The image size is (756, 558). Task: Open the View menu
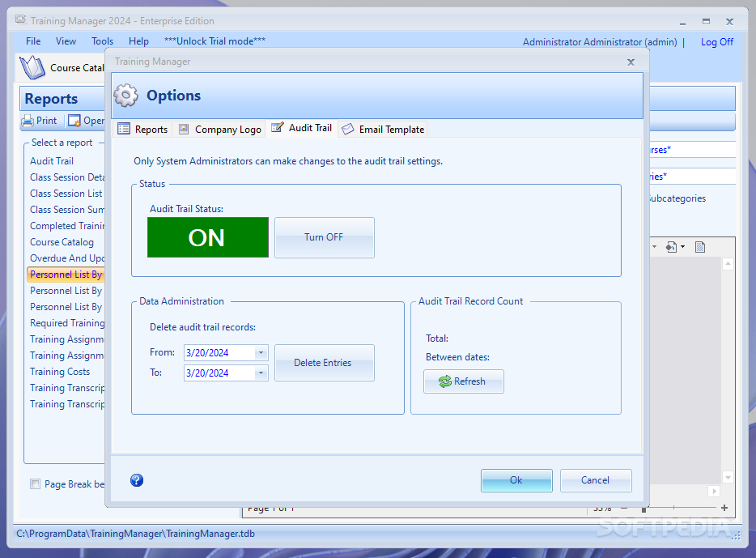point(66,41)
